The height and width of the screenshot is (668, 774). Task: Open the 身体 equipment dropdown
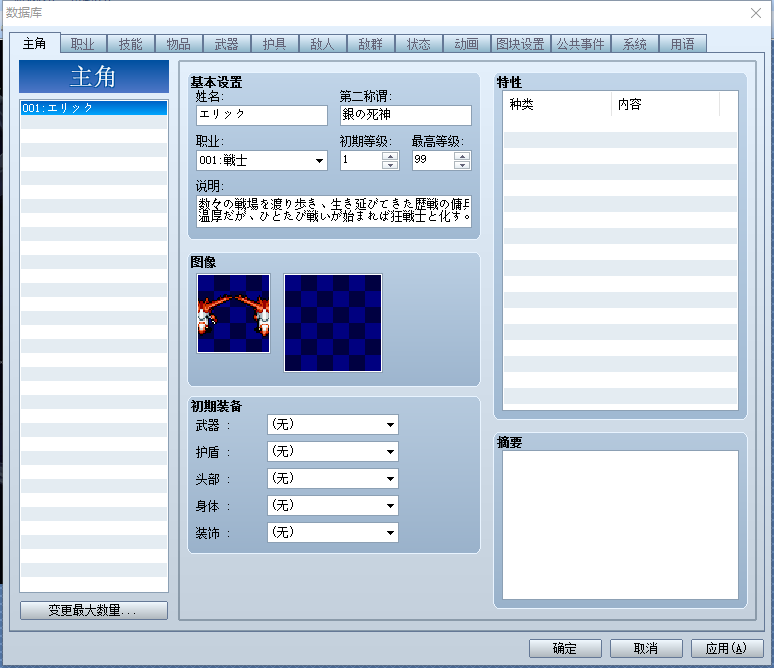point(333,506)
